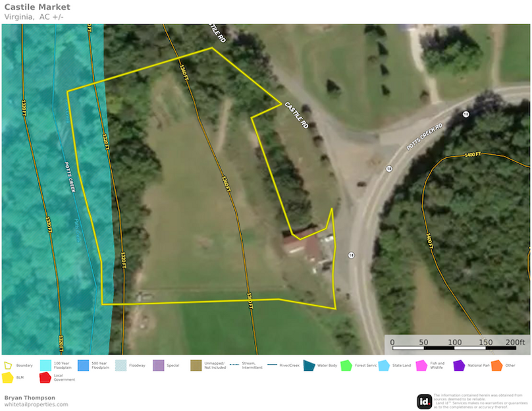The width and height of the screenshot is (532, 411).
Task: Click the route 18 highway marker
Action: coord(351,256)
